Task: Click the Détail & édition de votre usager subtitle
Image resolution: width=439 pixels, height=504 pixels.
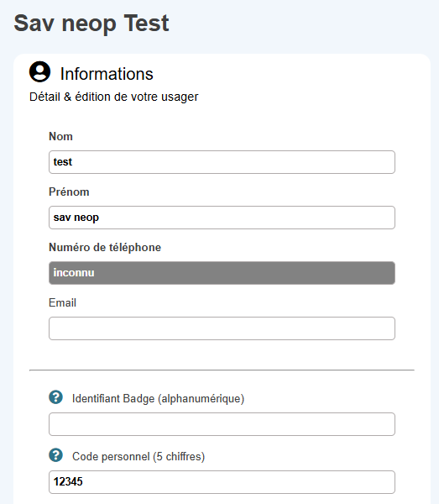Action: pos(113,97)
